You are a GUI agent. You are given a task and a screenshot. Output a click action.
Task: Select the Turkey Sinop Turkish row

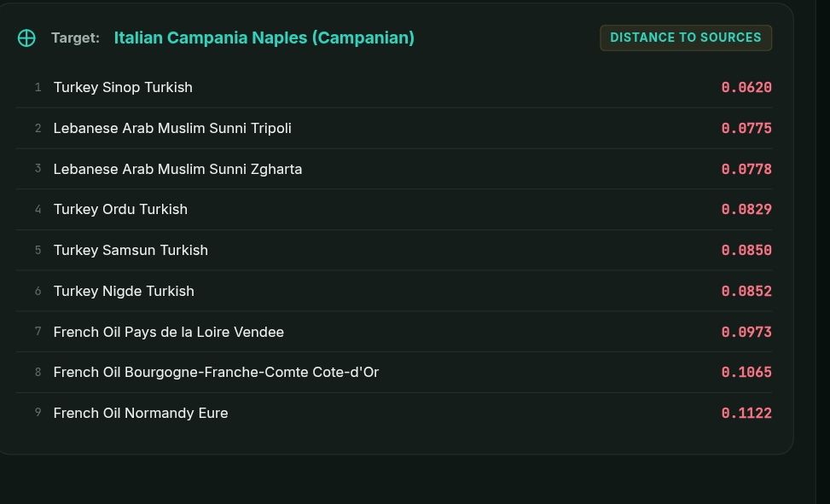tap(394, 87)
